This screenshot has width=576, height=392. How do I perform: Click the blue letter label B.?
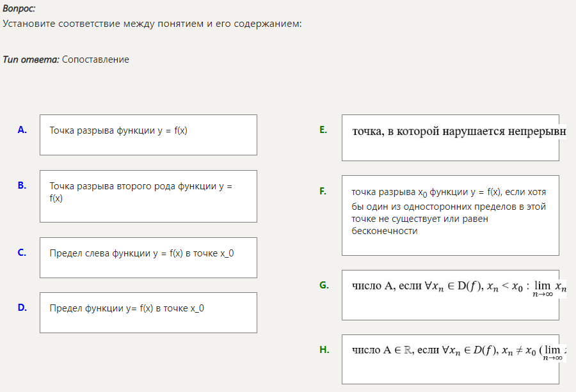click(x=22, y=185)
